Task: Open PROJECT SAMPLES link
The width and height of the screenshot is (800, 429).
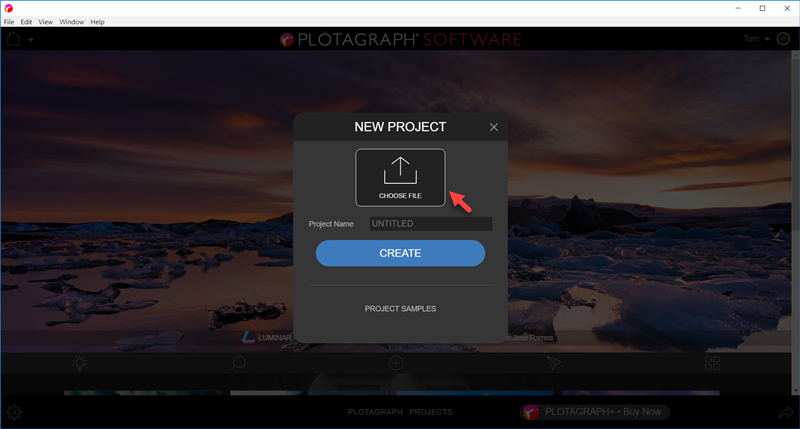Action: [400, 309]
